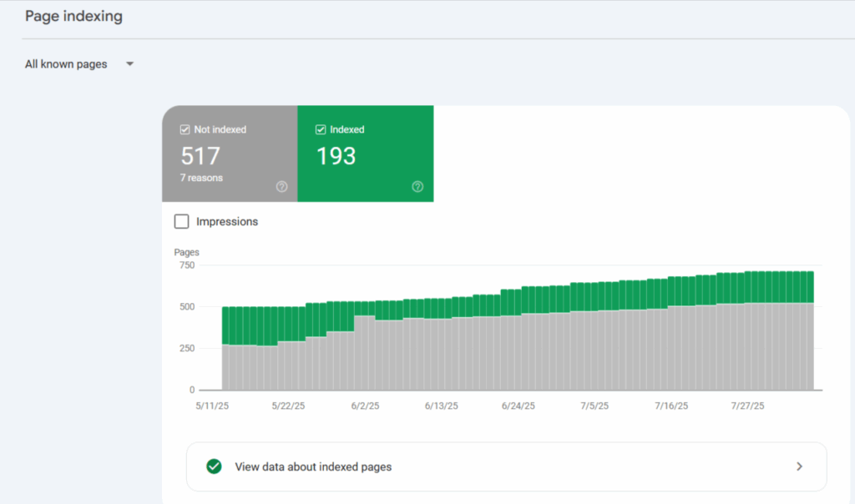
Task: Click the Page indexing heading
Action: [73, 17]
